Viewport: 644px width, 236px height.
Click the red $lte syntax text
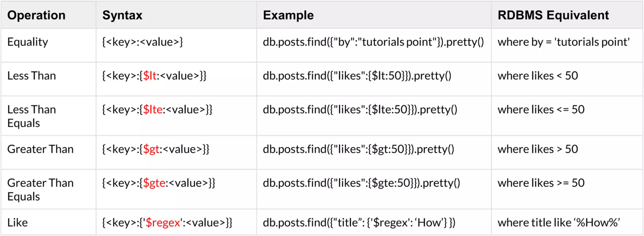[x=153, y=109]
